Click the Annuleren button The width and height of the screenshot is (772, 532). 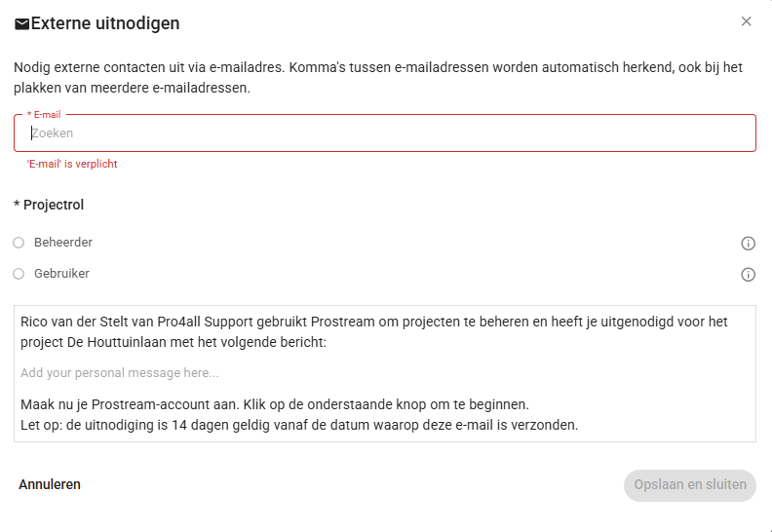coord(50,484)
